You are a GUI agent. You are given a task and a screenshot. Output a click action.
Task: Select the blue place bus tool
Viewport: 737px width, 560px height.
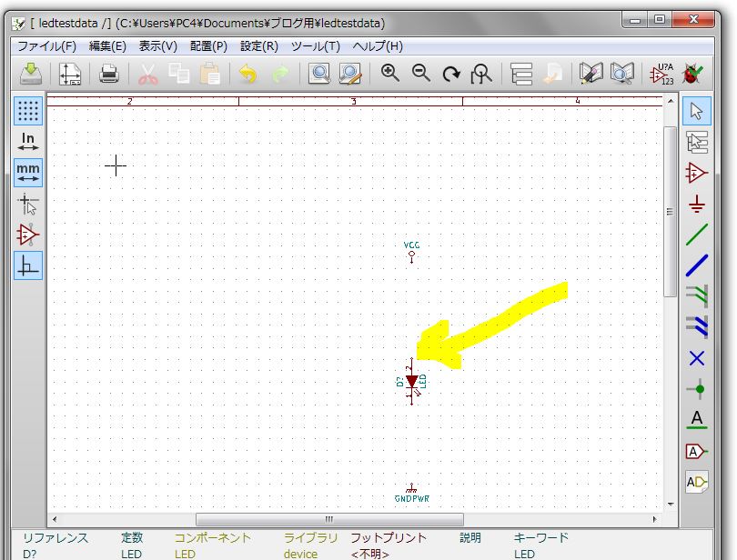[x=697, y=265]
